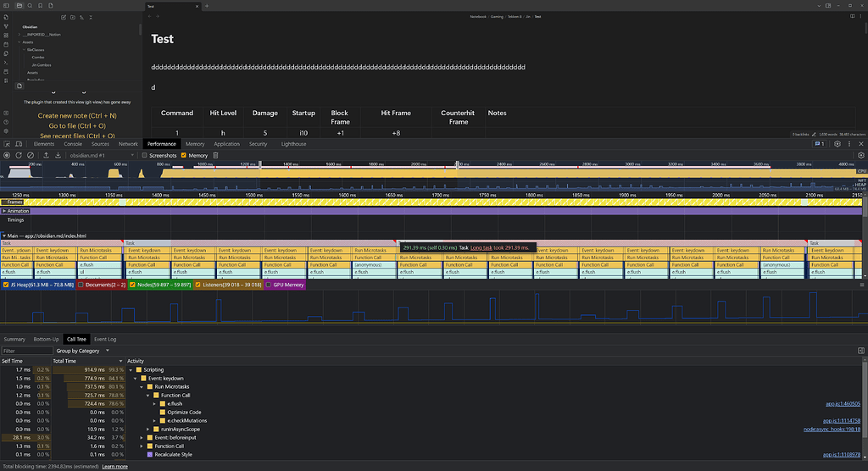Screen dimensions: 868x471
Task: Add a new tab next to Test
Action: [207, 6]
